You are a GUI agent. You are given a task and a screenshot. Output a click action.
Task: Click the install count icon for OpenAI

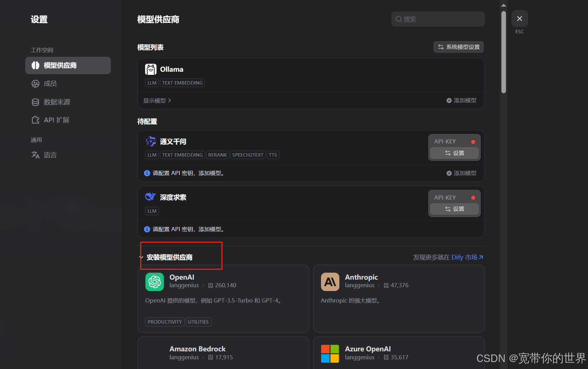[x=211, y=285]
